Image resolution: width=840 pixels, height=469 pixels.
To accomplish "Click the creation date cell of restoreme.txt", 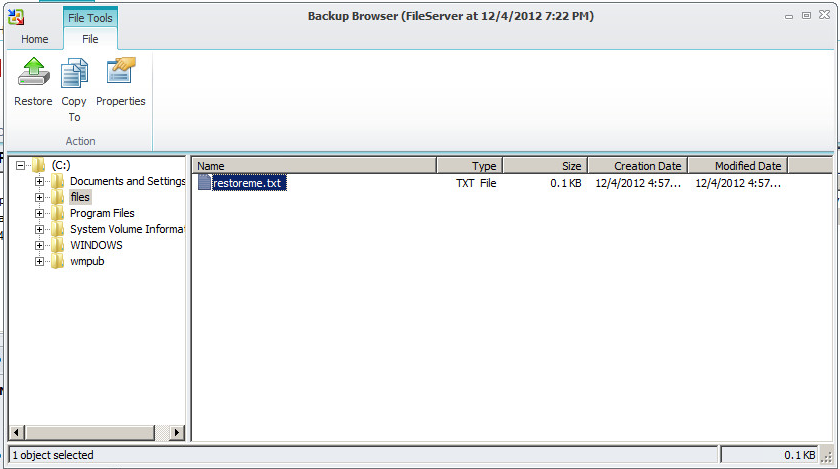I will click(638, 183).
